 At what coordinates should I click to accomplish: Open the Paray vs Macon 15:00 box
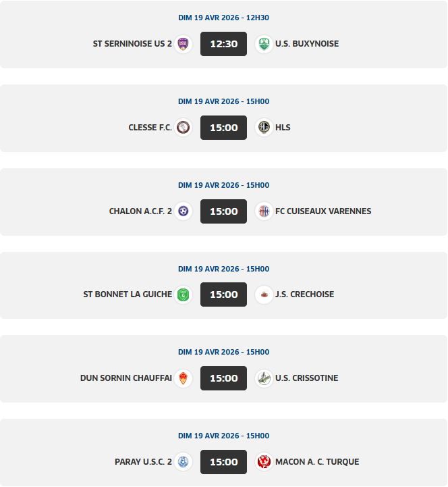point(223,462)
